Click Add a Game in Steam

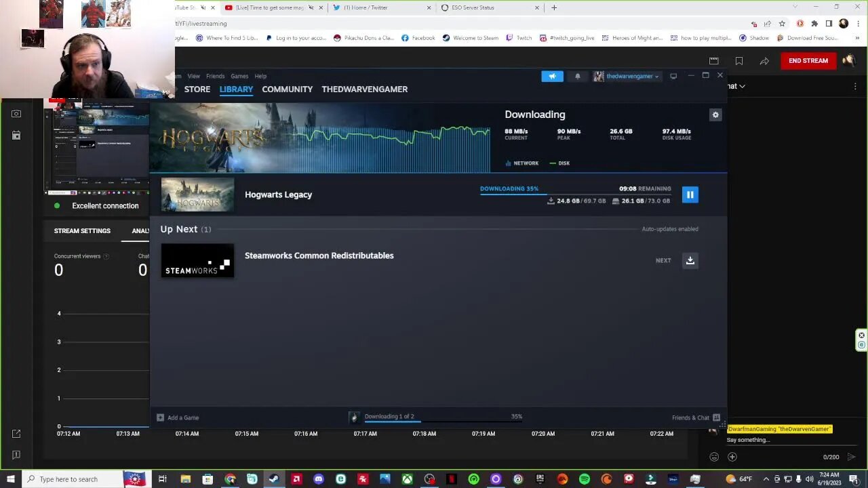coord(178,418)
